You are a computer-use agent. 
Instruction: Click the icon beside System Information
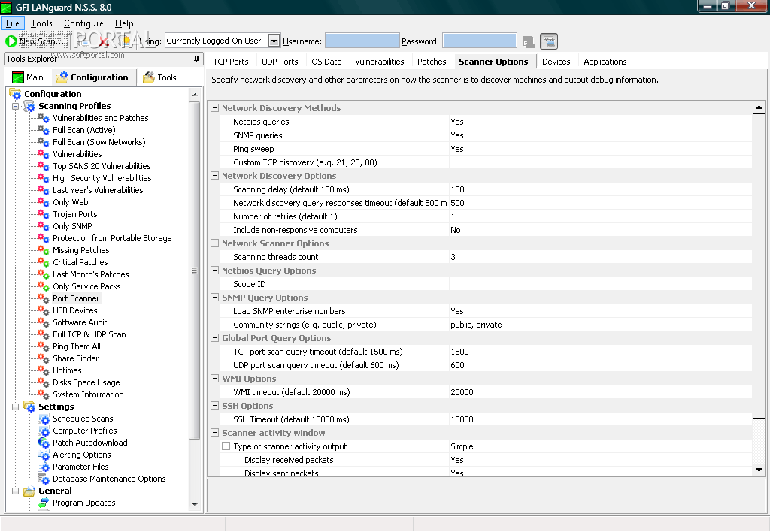44,394
